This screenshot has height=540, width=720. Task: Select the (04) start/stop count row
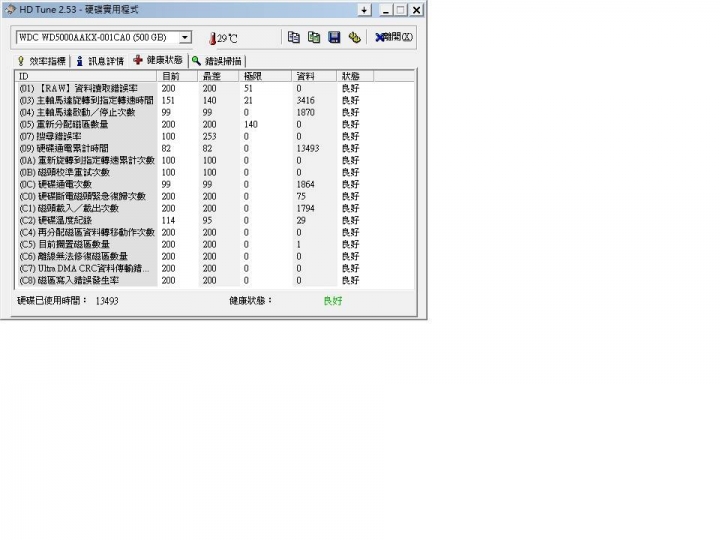(215, 112)
